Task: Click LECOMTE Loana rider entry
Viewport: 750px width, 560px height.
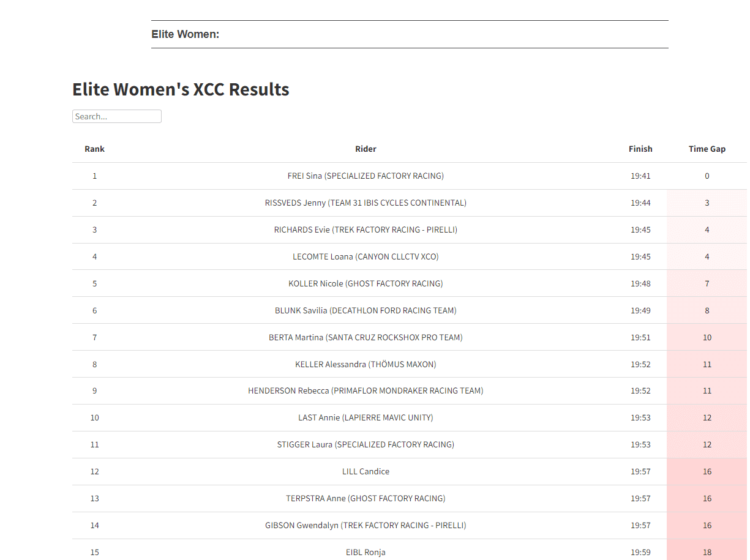Action: [x=366, y=256]
